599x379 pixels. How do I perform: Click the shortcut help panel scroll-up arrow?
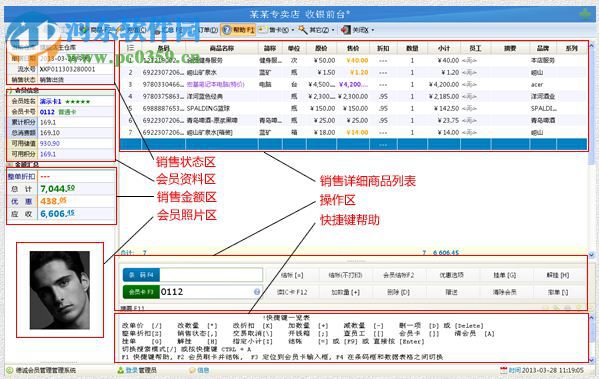click(591, 317)
